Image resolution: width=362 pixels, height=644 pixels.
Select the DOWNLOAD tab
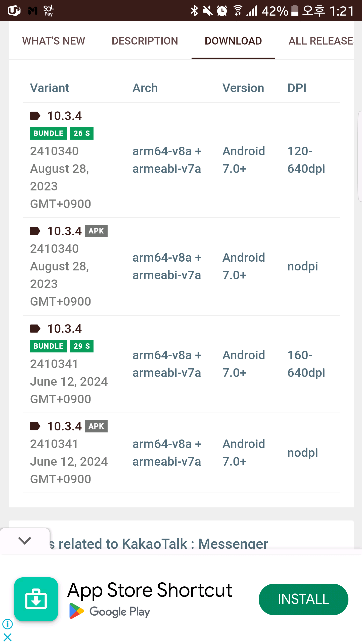(233, 41)
